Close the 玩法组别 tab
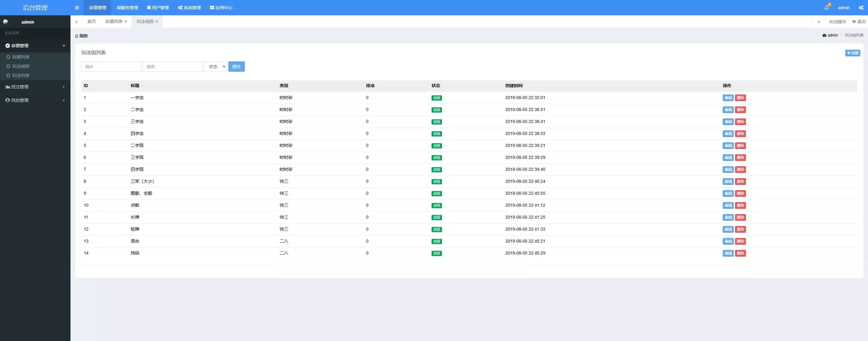 157,21
